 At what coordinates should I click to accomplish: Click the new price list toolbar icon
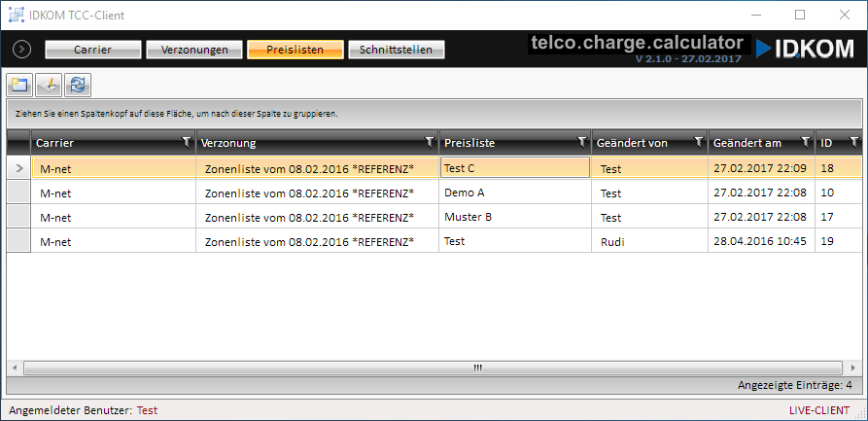click(x=20, y=85)
